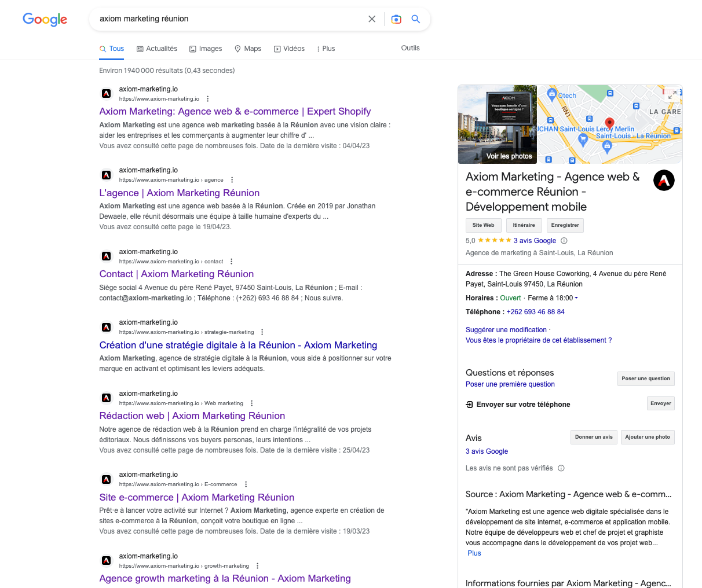Open three-dot menu for Expert Shopify result
The height and width of the screenshot is (588, 702).
208,99
